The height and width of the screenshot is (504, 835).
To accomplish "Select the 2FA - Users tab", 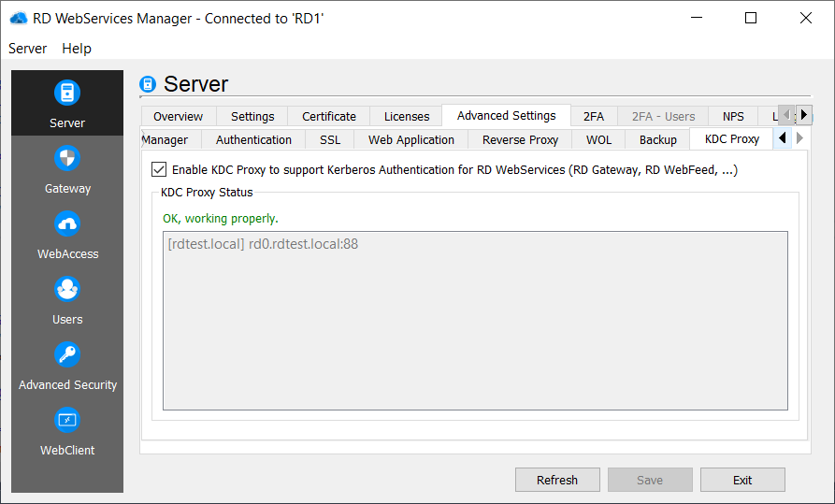I will point(663,116).
